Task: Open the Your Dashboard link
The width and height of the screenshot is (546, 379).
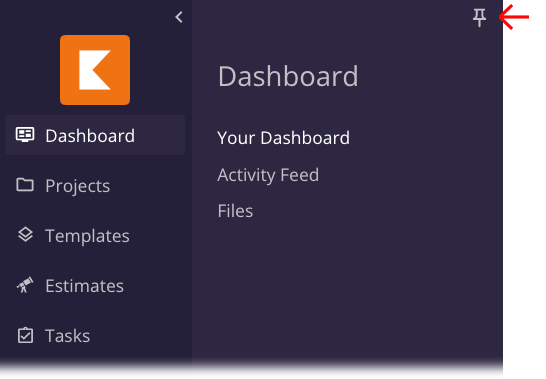Action: (x=283, y=138)
